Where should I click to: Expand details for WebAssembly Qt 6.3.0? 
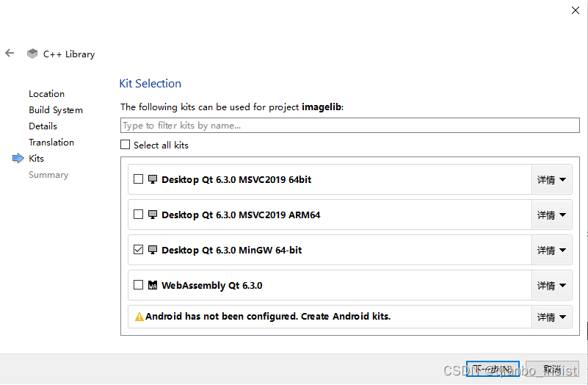pos(551,285)
